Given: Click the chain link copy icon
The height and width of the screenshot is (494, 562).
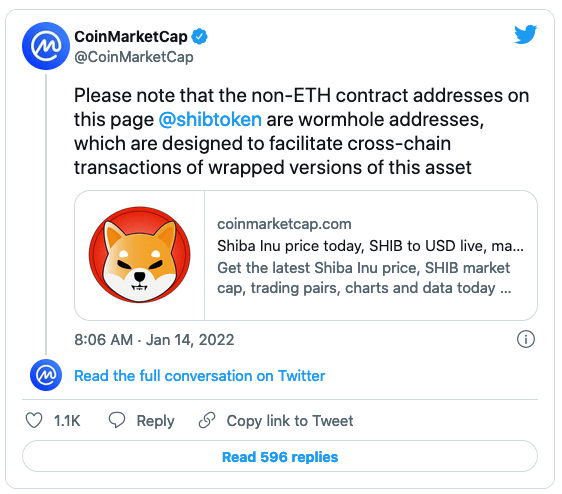Looking at the screenshot, I should coord(207,420).
